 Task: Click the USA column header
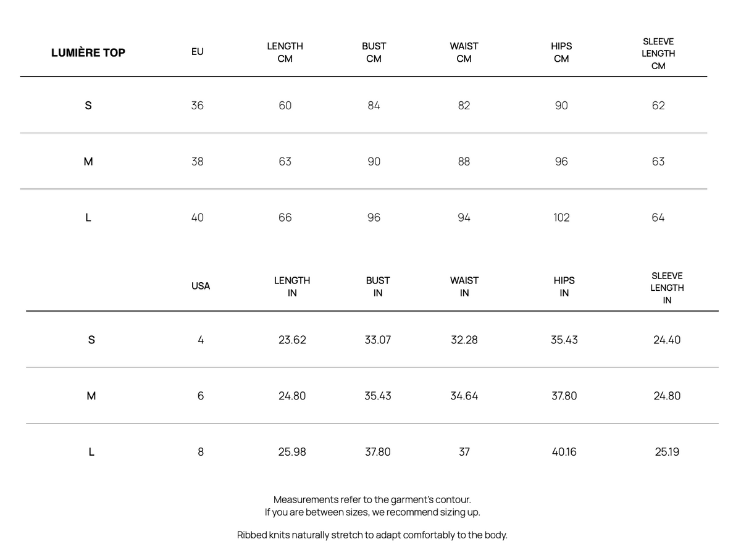[201, 286]
